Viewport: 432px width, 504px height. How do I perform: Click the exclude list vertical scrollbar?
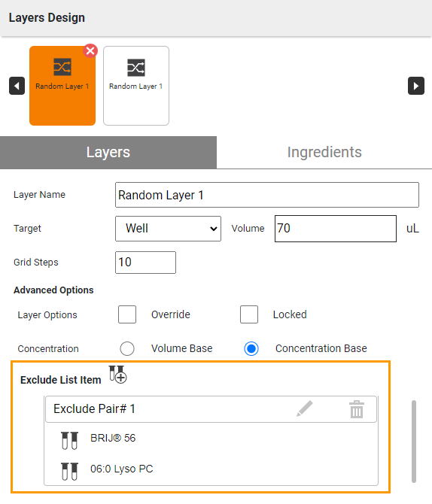click(414, 442)
